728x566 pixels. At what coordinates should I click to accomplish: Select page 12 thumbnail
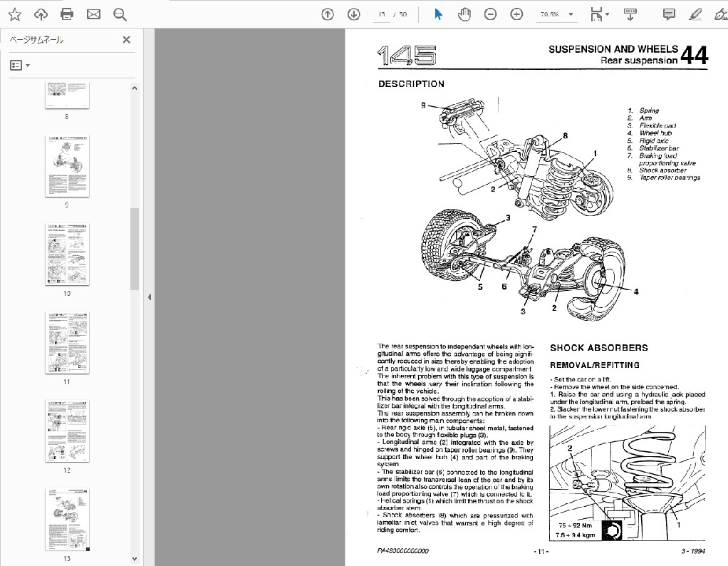click(67, 431)
